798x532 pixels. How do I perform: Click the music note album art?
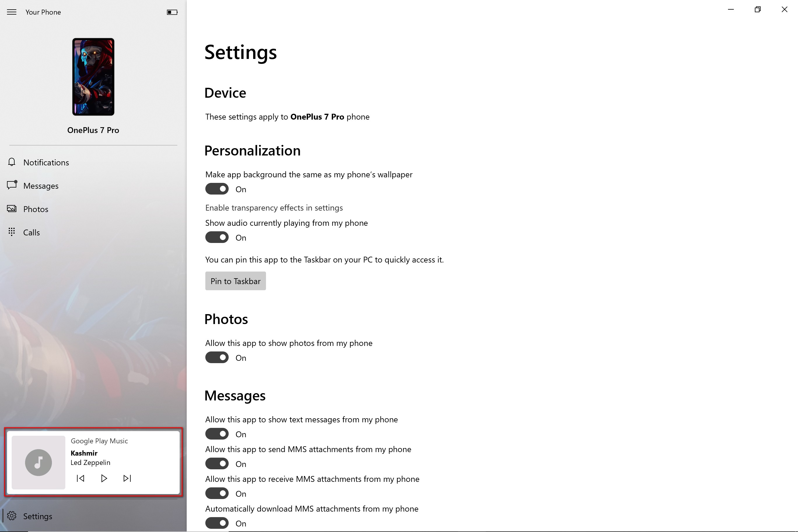coord(38,462)
